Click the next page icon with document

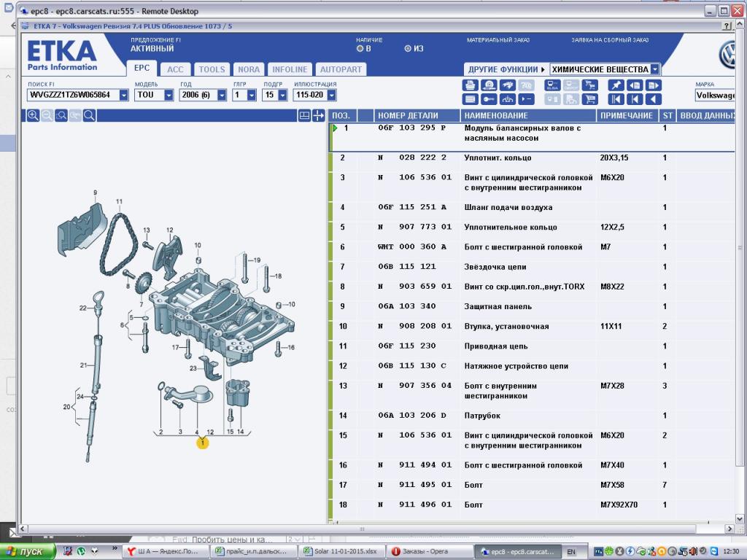coord(654,85)
